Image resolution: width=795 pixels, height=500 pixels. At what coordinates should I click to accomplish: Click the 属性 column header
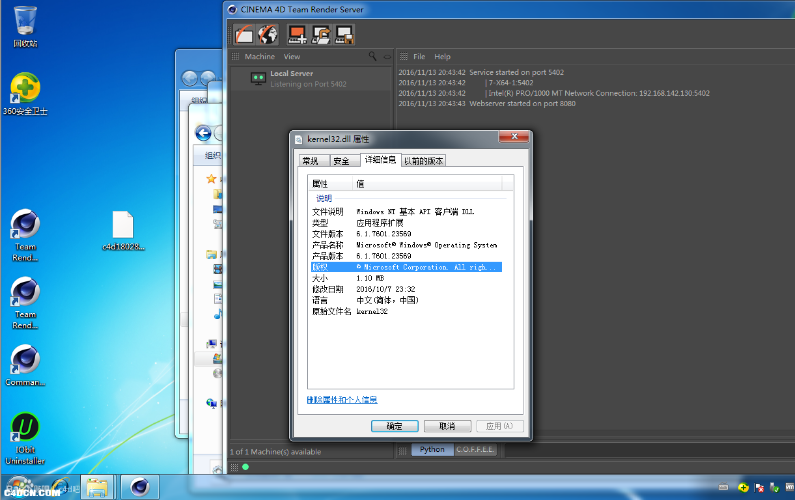click(330, 184)
